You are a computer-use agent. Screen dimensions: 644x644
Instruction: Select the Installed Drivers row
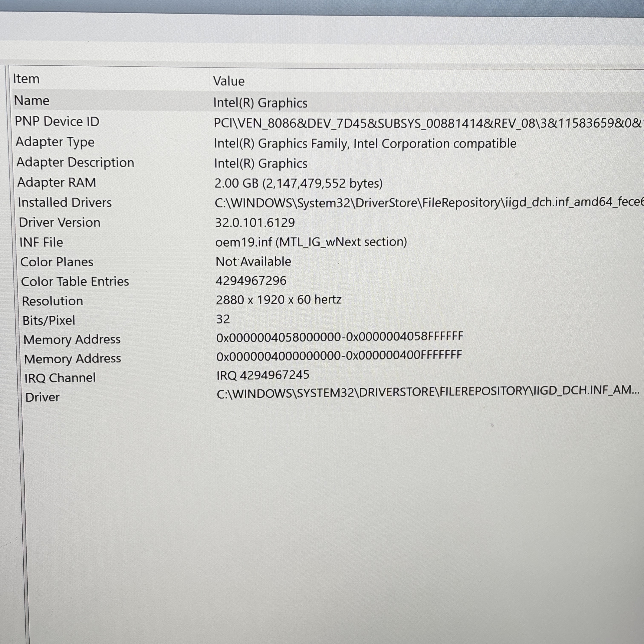pyautogui.click(x=65, y=203)
